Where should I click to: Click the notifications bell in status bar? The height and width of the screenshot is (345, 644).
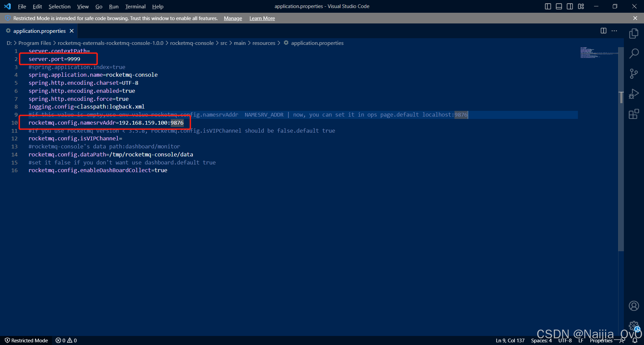635,340
